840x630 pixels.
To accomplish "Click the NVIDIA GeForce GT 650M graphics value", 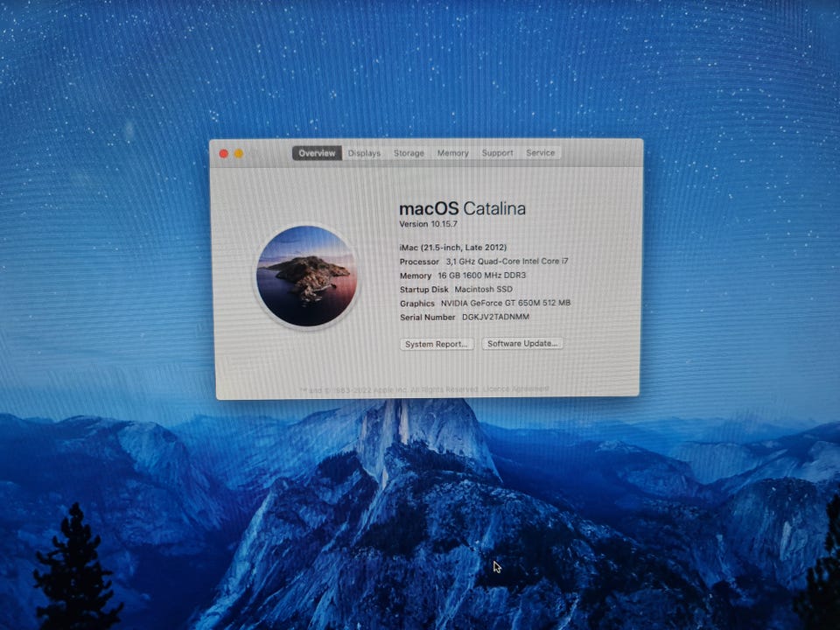I will coord(506,304).
